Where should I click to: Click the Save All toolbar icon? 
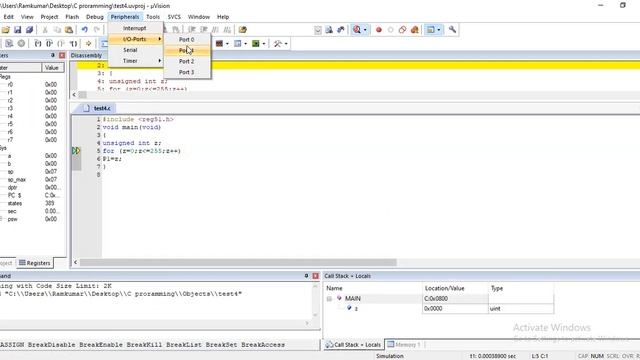(29, 30)
